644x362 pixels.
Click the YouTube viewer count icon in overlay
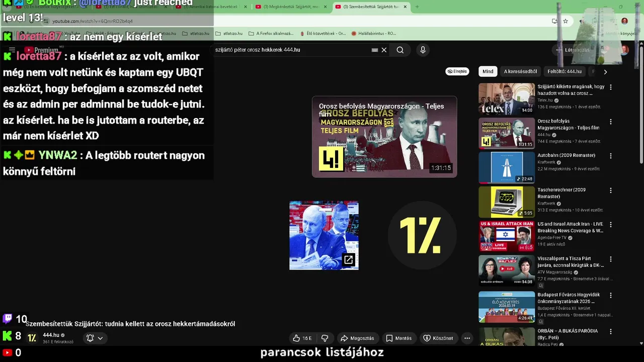point(7,352)
